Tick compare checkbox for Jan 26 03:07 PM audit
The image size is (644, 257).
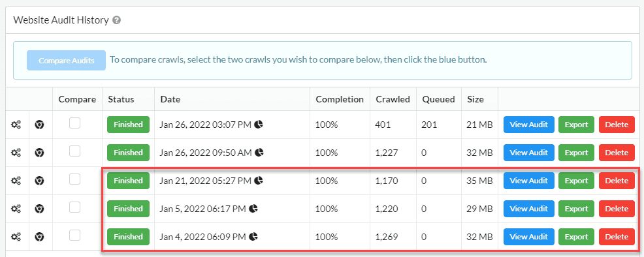(74, 123)
